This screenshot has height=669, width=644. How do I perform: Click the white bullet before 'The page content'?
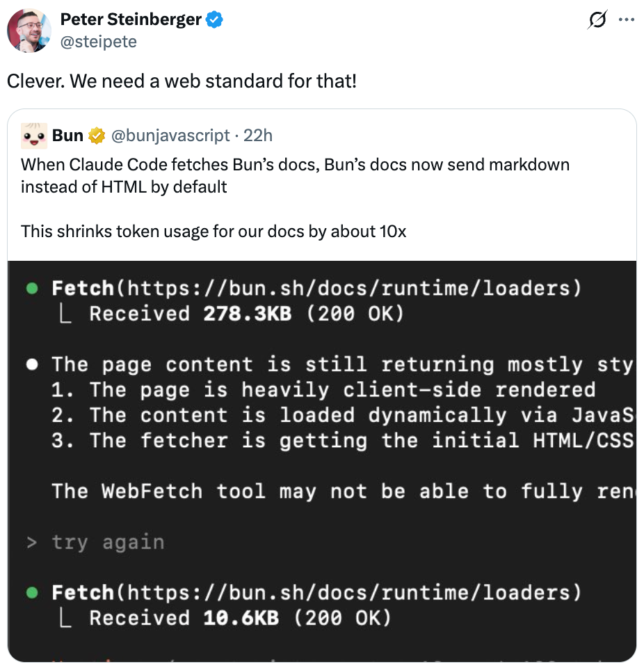coord(31,365)
